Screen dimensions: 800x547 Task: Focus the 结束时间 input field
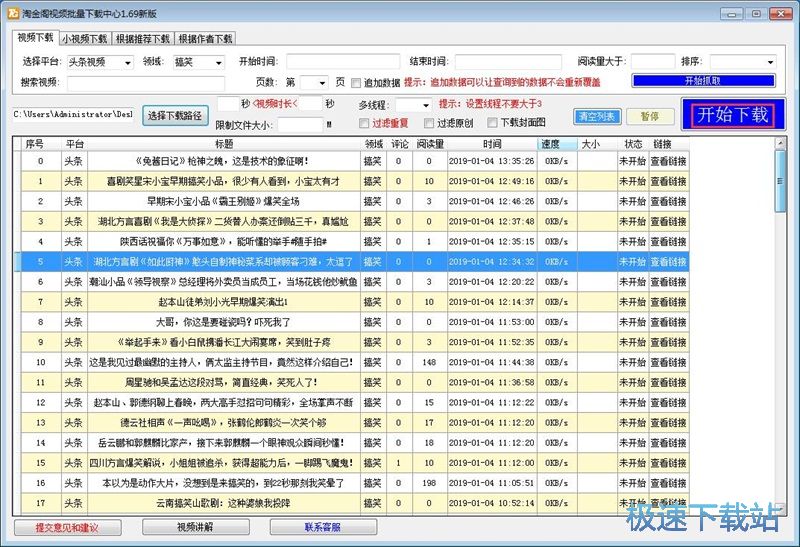pos(508,62)
